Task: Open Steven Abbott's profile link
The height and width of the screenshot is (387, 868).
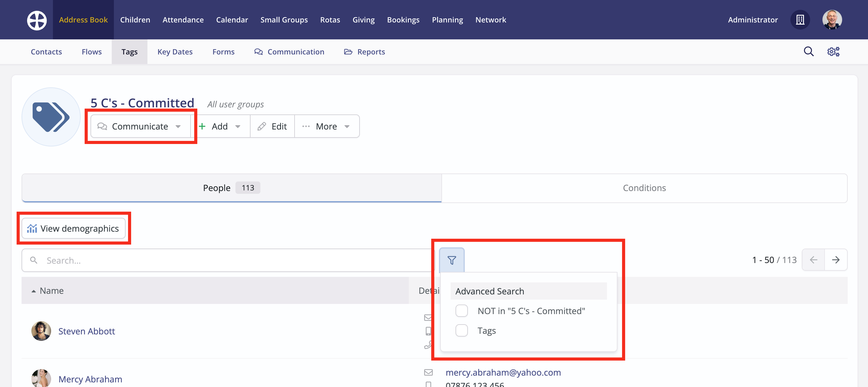Action: (x=86, y=331)
